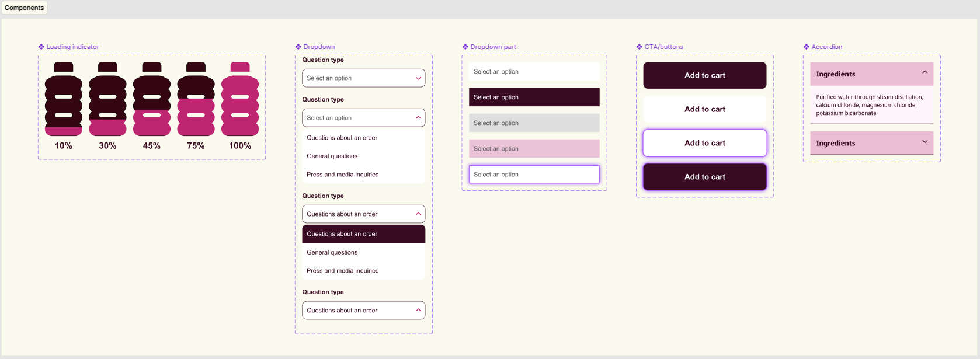Choose General questions under Select an option

[x=332, y=156]
